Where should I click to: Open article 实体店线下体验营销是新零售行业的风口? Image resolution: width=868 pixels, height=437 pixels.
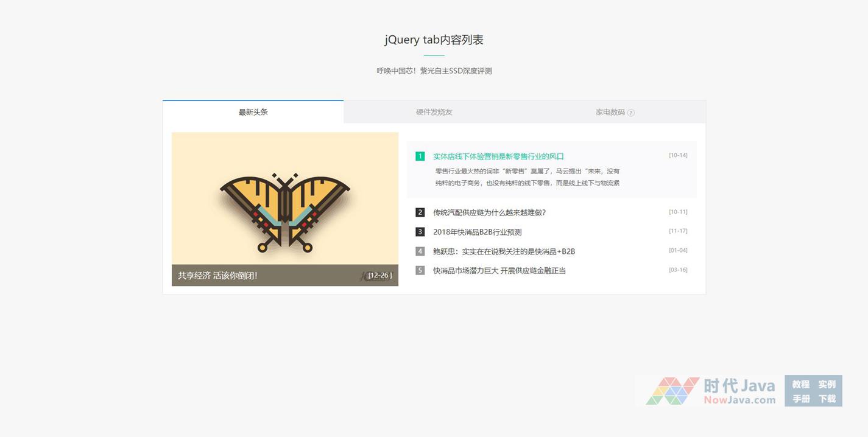point(498,156)
